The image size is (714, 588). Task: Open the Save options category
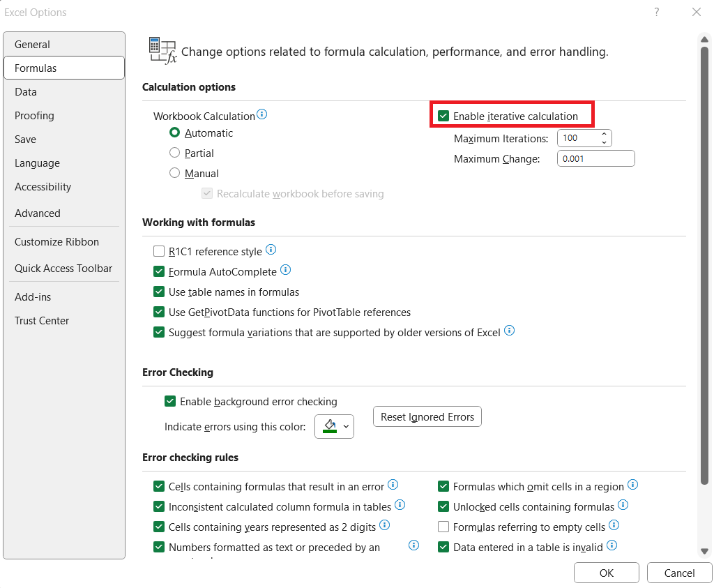click(x=64, y=140)
